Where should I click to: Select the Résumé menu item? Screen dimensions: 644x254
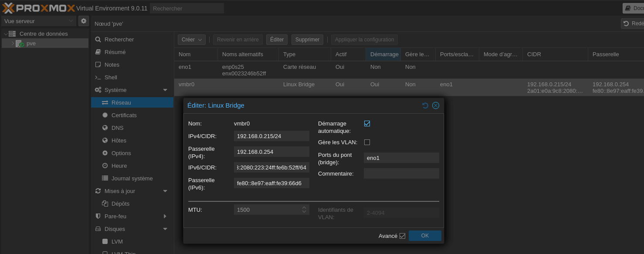tap(115, 52)
